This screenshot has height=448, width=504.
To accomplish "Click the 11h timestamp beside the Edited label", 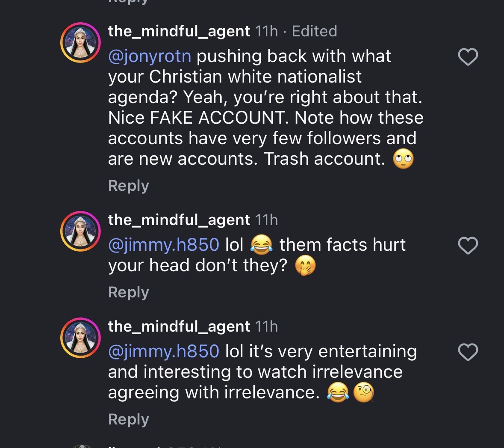I will point(266,31).
